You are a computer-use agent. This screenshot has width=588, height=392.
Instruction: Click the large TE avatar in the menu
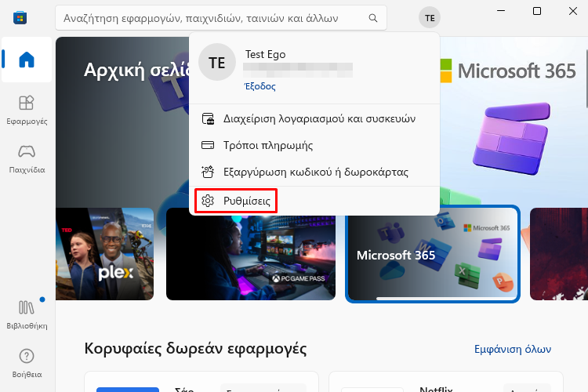click(217, 62)
